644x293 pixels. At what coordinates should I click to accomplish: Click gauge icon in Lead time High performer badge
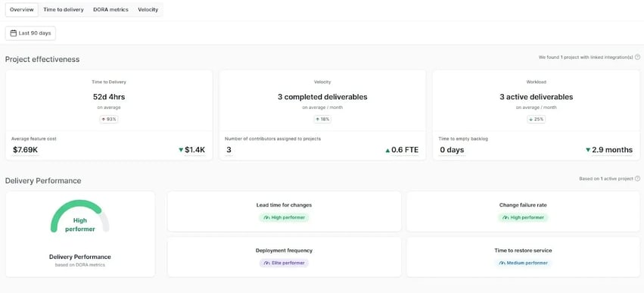click(267, 217)
